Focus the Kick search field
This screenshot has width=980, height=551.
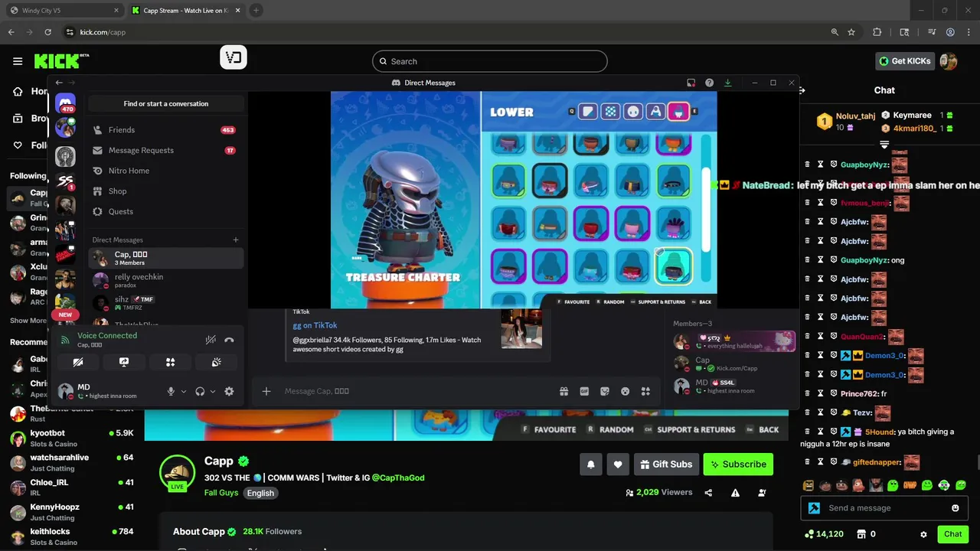(x=490, y=61)
